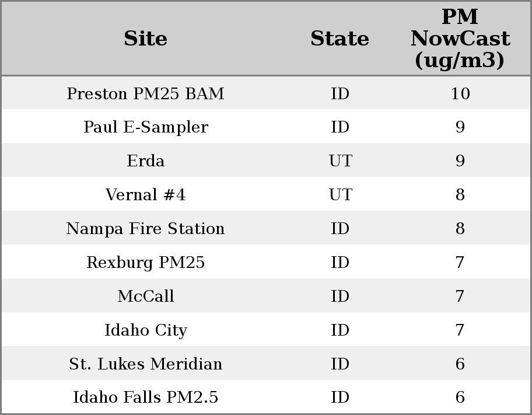Click Idaho Falls PM2.5 site name
Screen dimensions: 532x415
coord(145,397)
